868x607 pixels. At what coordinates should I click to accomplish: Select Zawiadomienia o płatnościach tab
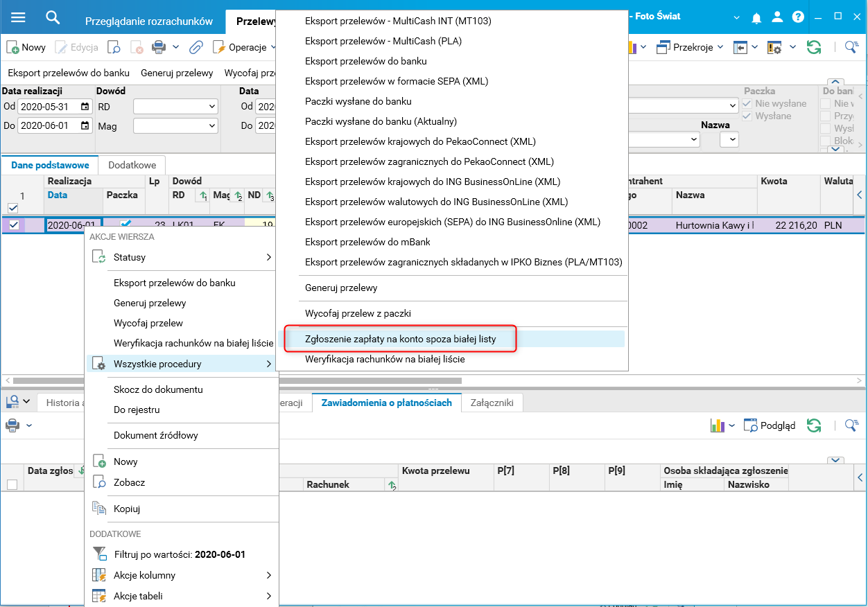click(387, 403)
